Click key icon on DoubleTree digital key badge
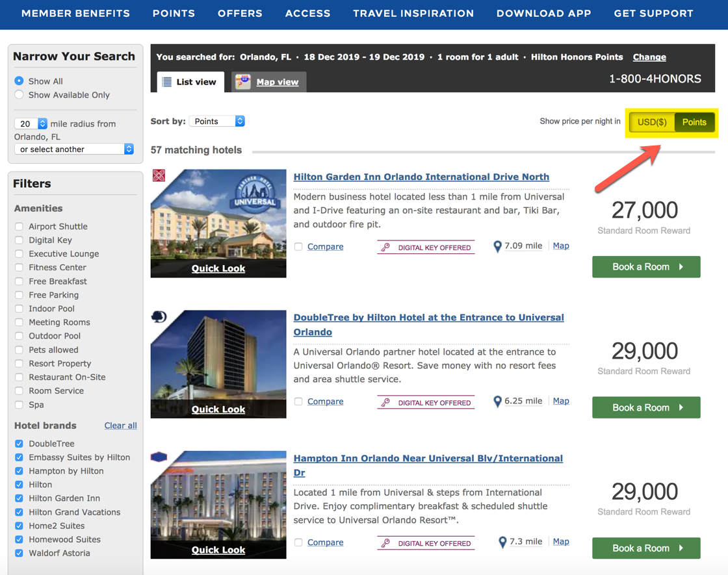Image resolution: width=728 pixels, height=575 pixels. pyautogui.click(x=385, y=402)
